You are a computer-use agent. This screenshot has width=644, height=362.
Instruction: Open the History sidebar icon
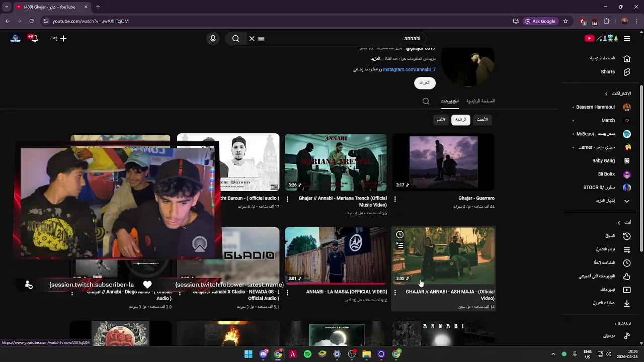pyautogui.click(x=627, y=236)
